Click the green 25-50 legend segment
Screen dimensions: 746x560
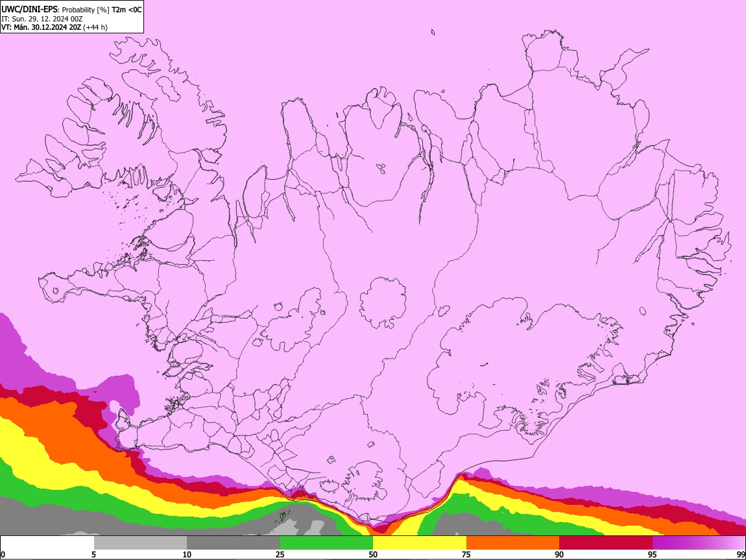click(326, 542)
